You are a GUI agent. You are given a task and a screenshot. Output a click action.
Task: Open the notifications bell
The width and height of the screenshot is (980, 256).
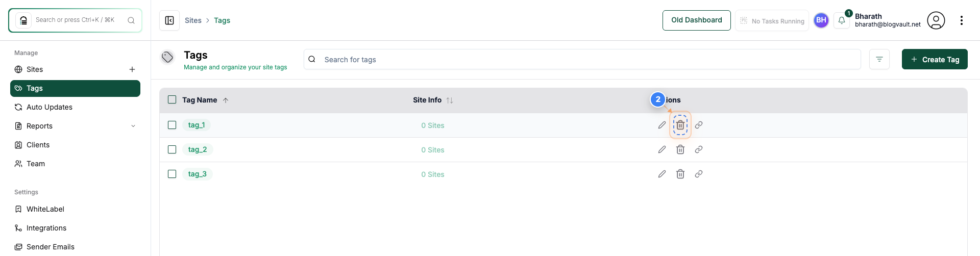click(842, 20)
